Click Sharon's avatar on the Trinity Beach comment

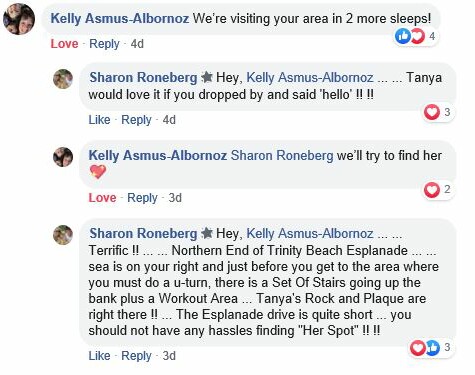pos(63,235)
